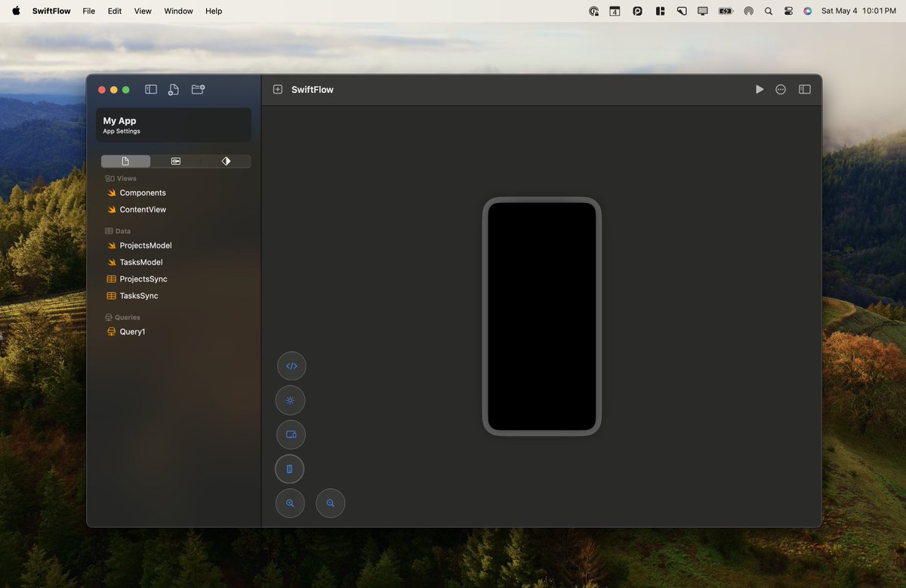Open the ellipsis more options button
The image size is (906, 588).
tap(781, 89)
